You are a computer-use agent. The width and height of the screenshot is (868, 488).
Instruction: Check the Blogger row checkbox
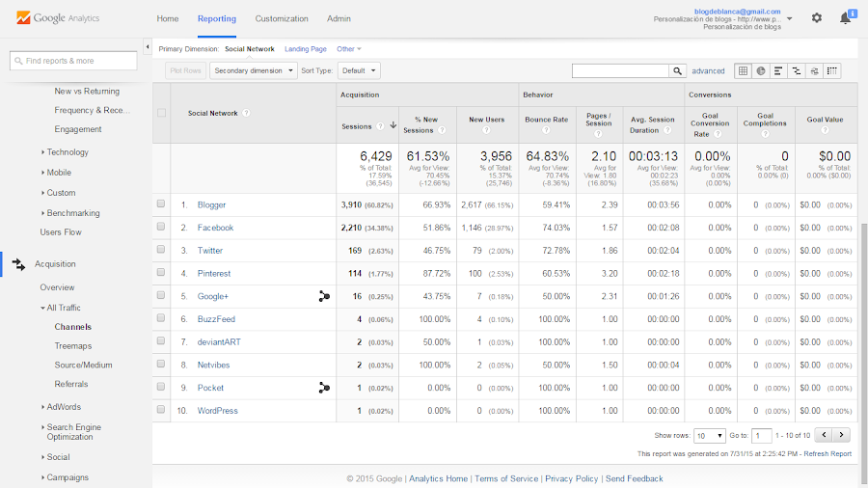tap(161, 204)
